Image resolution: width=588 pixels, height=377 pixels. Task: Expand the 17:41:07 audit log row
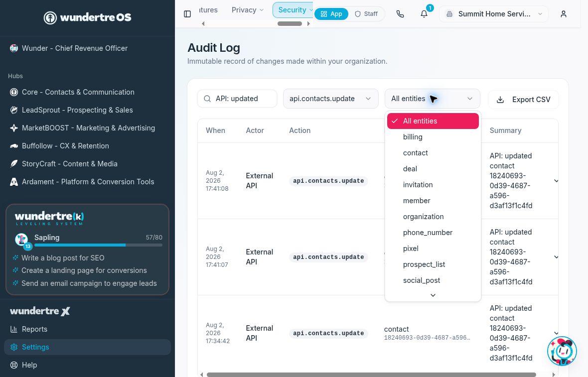(556, 257)
